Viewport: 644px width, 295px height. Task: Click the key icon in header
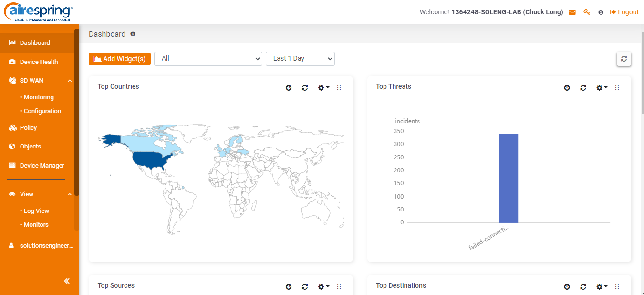click(x=587, y=12)
